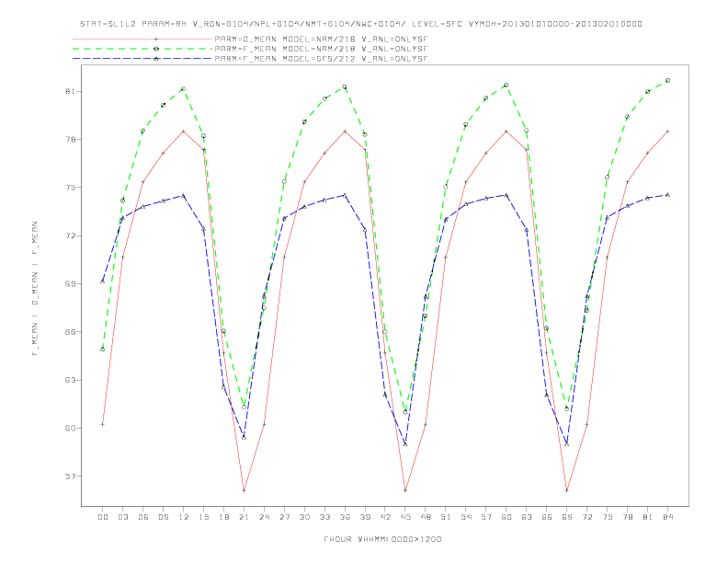The image size is (728, 563).
Task: Click the blue triangle data point at hour 45
Action: [x=405, y=444]
